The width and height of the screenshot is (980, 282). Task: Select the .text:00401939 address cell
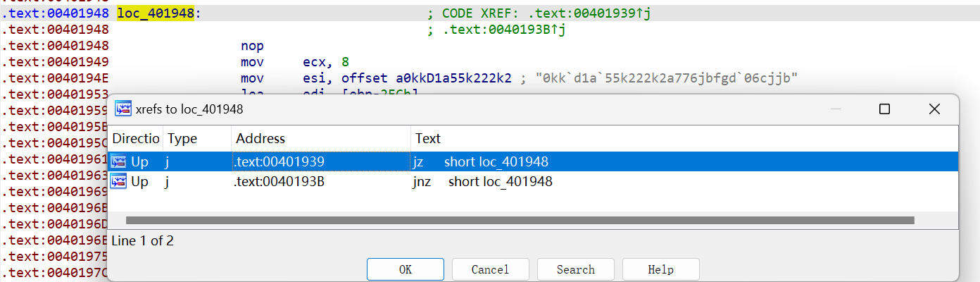279,162
